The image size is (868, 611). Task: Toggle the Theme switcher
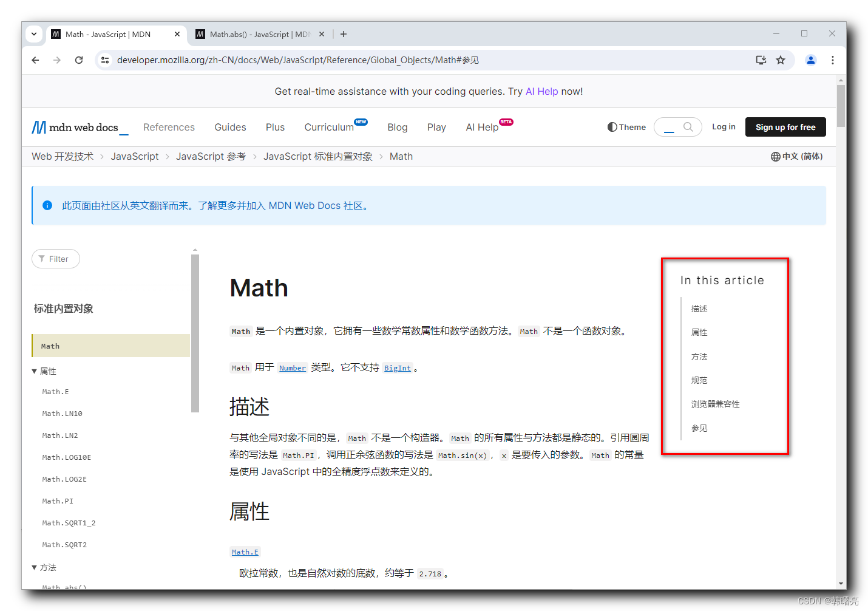626,127
